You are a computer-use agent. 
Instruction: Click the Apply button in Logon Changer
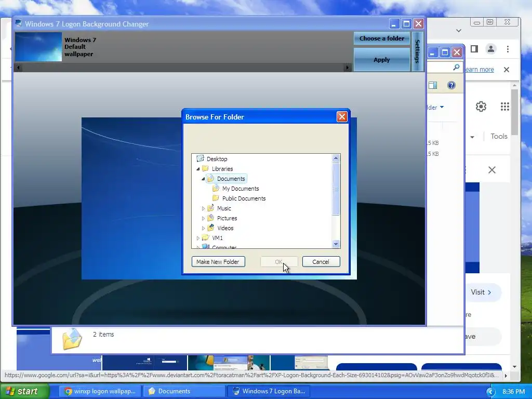point(382,60)
